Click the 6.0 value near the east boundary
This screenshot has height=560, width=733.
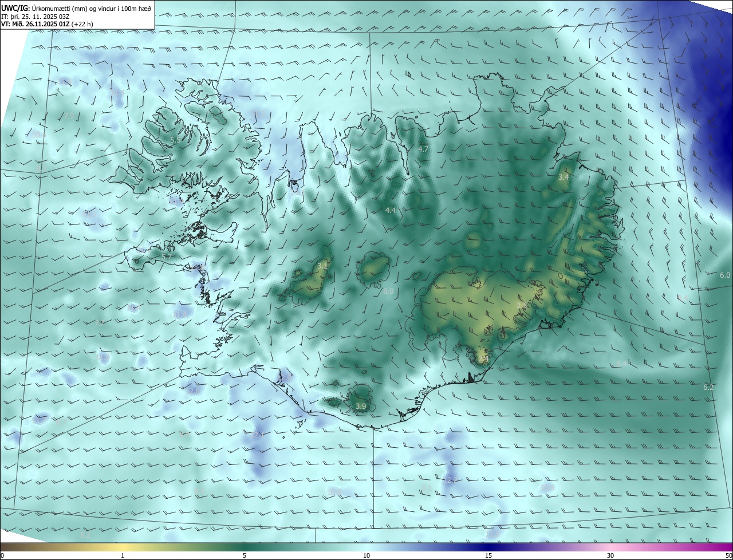[725, 275]
